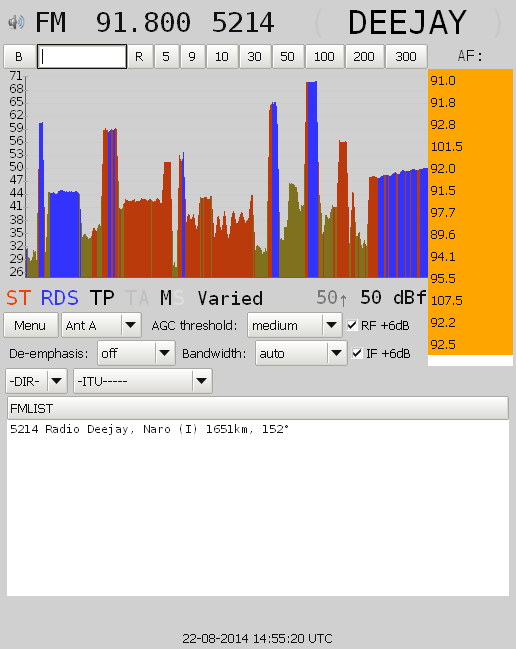Screen dimensions: 516x649
Task: Click the RDS indicator label
Action: point(60,298)
